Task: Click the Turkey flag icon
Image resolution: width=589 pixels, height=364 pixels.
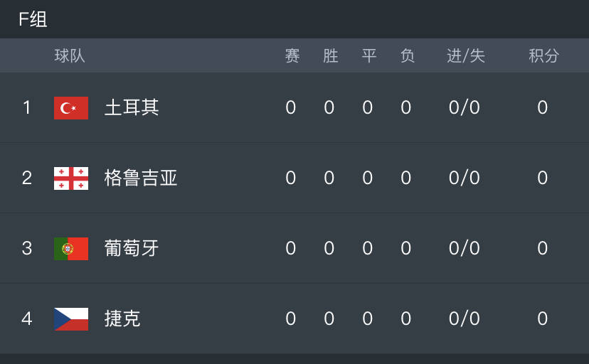Action: point(71,108)
